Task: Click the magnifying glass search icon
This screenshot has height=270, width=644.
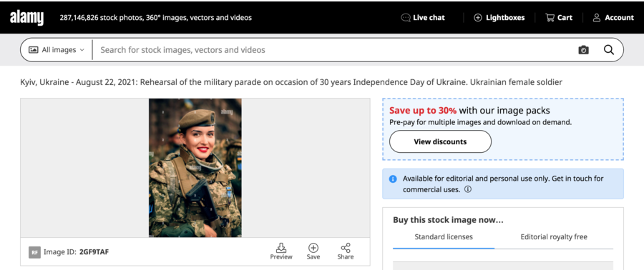Action: point(609,50)
